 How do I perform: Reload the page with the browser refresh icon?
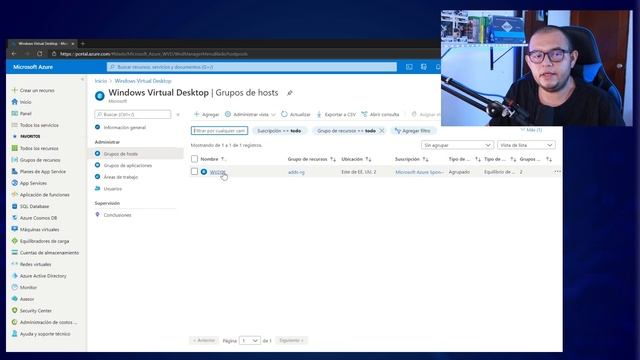coord(40,54)
